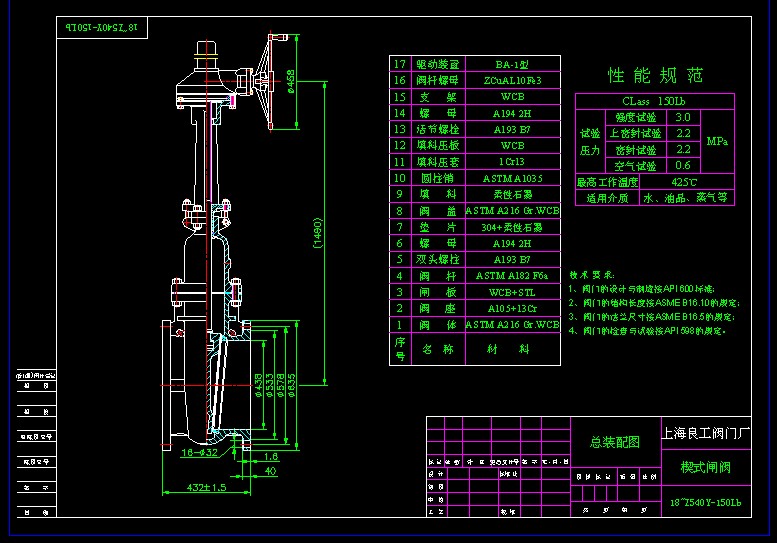Click the ø458 handwheel diameter dimension
The width and height of the screenshot is (777, 543).
click(x=290, y=81)
